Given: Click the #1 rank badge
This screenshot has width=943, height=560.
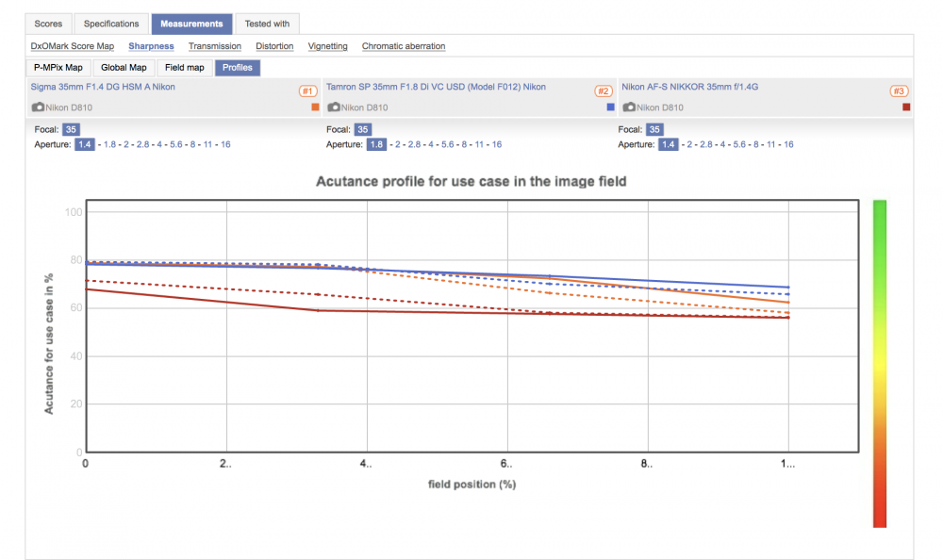Looking at the screenshot, I should point(308,91).
